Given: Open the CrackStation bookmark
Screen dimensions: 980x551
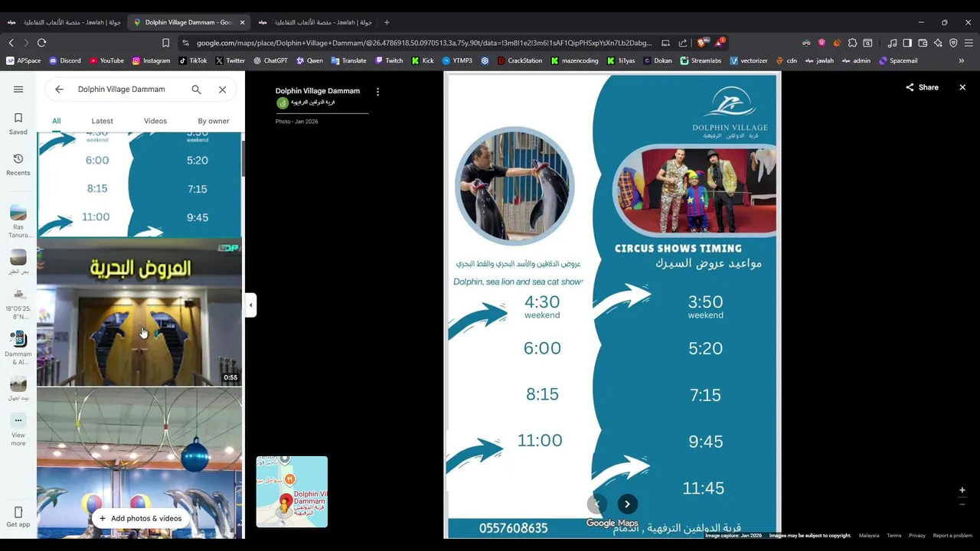Looking at the screenshot, I should pos(520,60).
